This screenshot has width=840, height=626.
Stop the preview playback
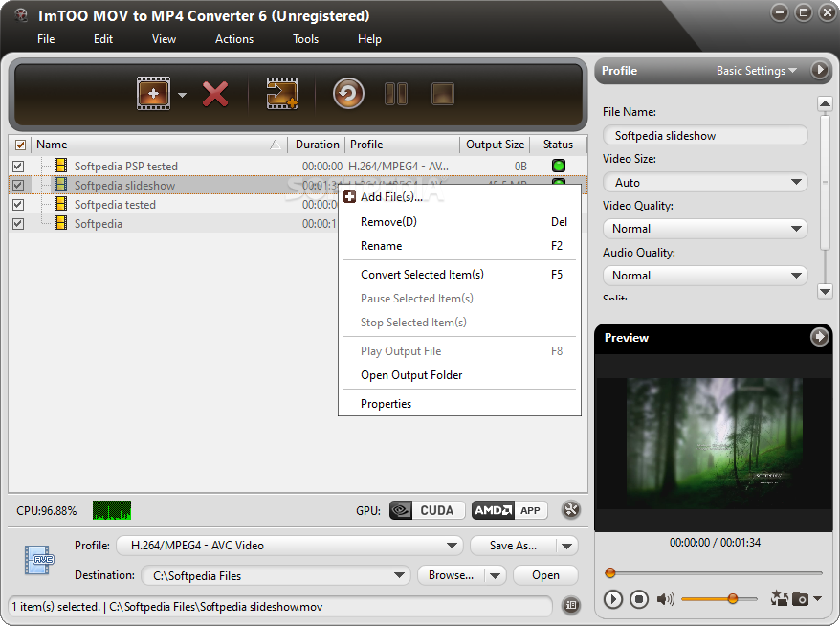coord(638,598)
